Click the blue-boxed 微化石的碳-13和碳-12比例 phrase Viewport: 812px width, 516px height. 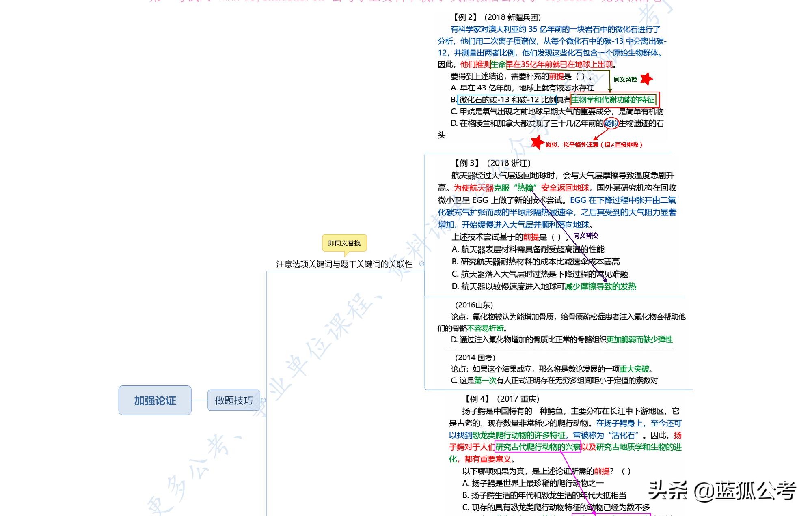pos(508,100)
